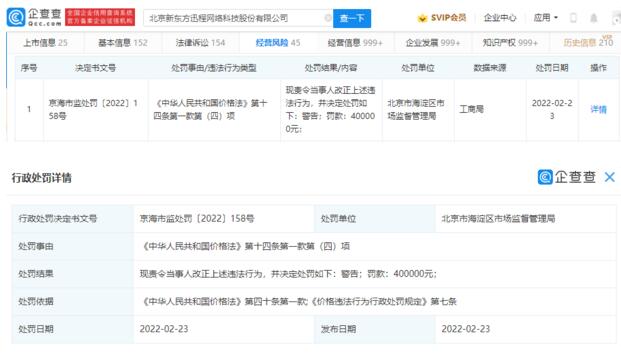The width and height of the screenshot is (621, 360).
Task: Open SVIP会员 membership link
Action: click(x=448, y=18)
